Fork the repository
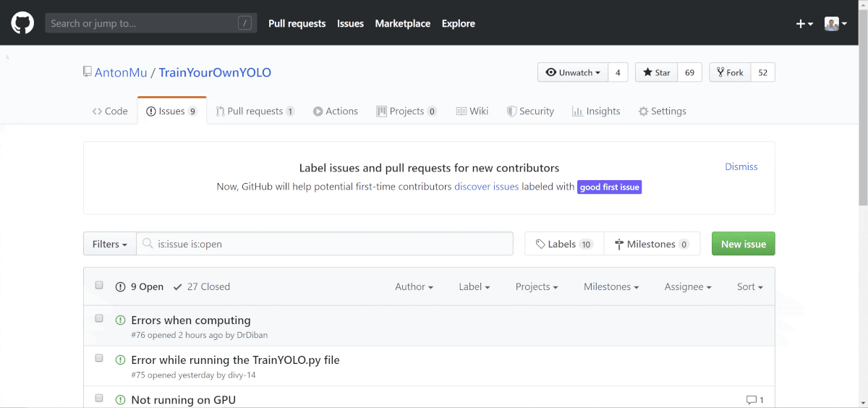Screen dimensions: 868x408 [x=728, y=72]
